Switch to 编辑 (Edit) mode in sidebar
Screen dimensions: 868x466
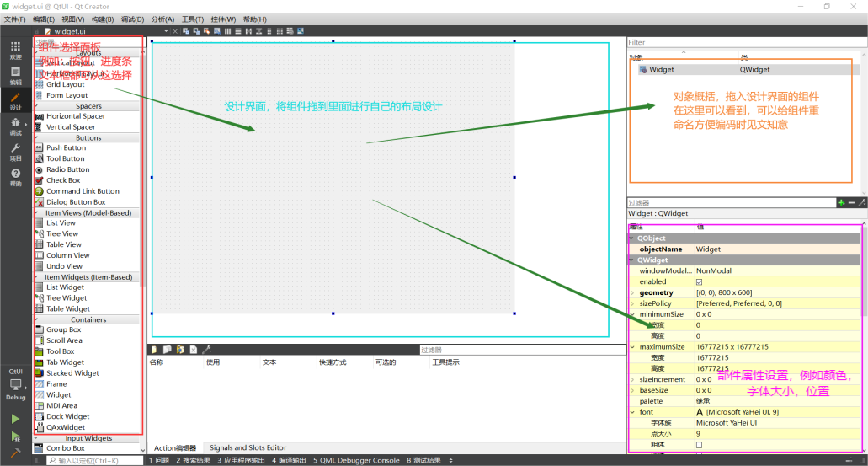click(15, 76)
